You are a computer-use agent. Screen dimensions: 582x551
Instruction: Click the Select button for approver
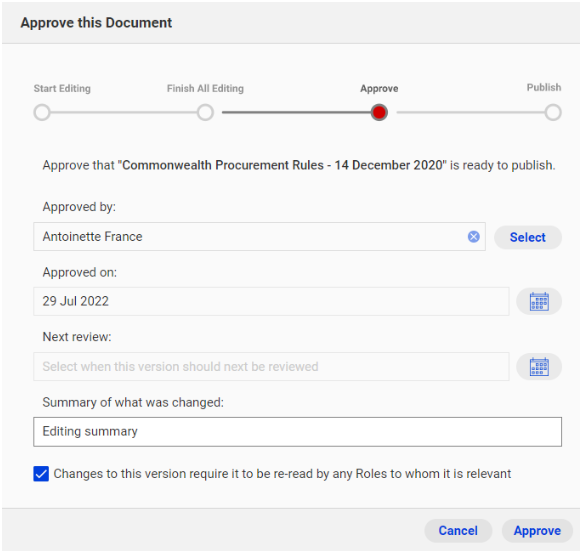click(527, 237)
